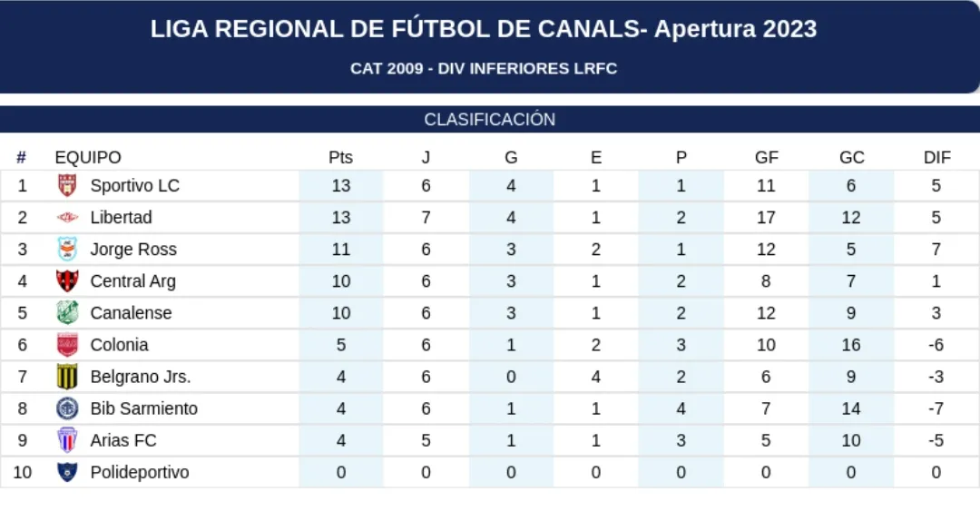This screenshot has width=980, height=521.
Task: Click the Belgrano Jrs. striped badge
Action: point(67,377)
